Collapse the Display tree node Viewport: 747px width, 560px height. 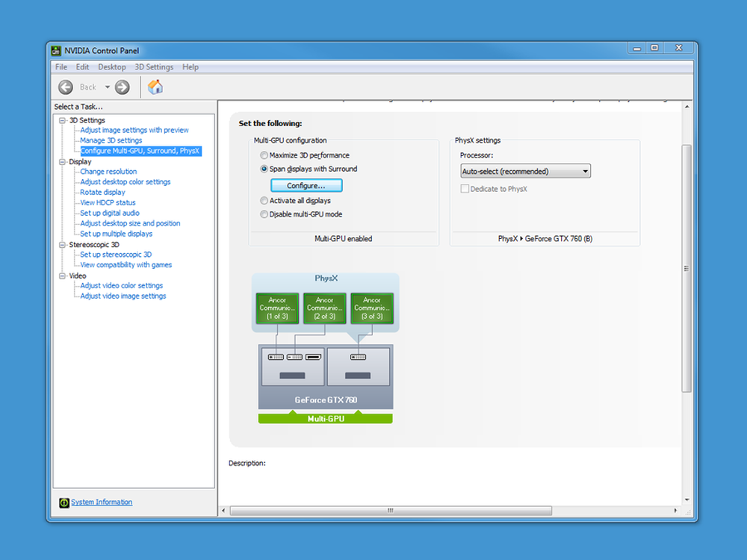62,162
